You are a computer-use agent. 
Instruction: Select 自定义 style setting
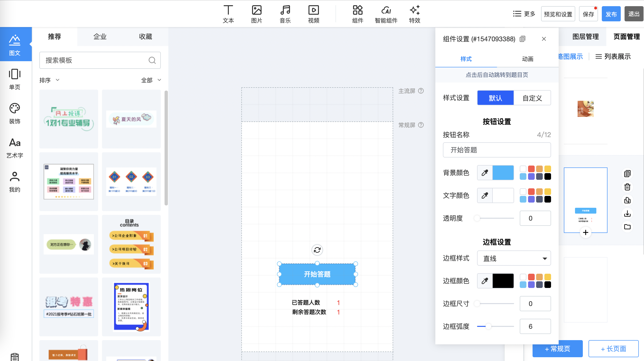tap(532, 98)
